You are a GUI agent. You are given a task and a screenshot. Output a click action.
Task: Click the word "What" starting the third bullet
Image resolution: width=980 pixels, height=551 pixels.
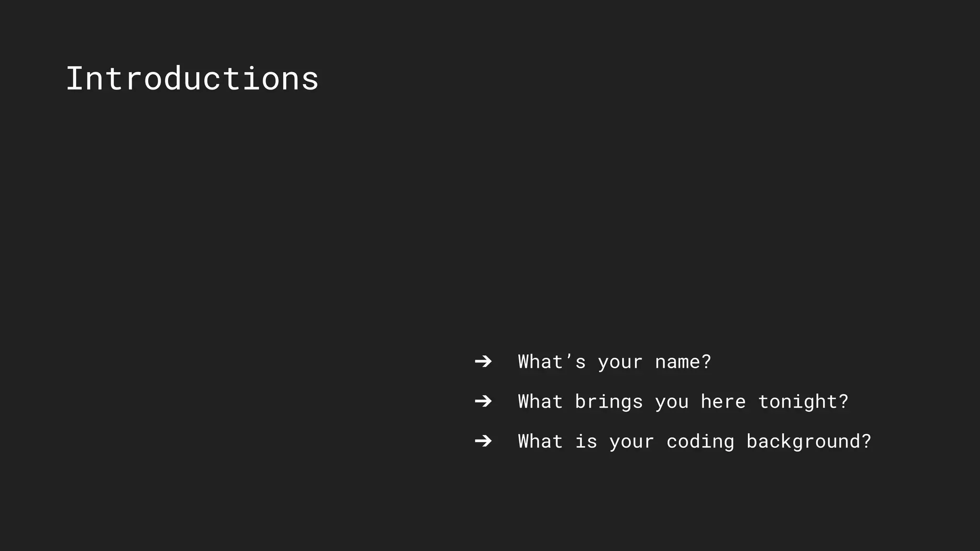point(540,441)
